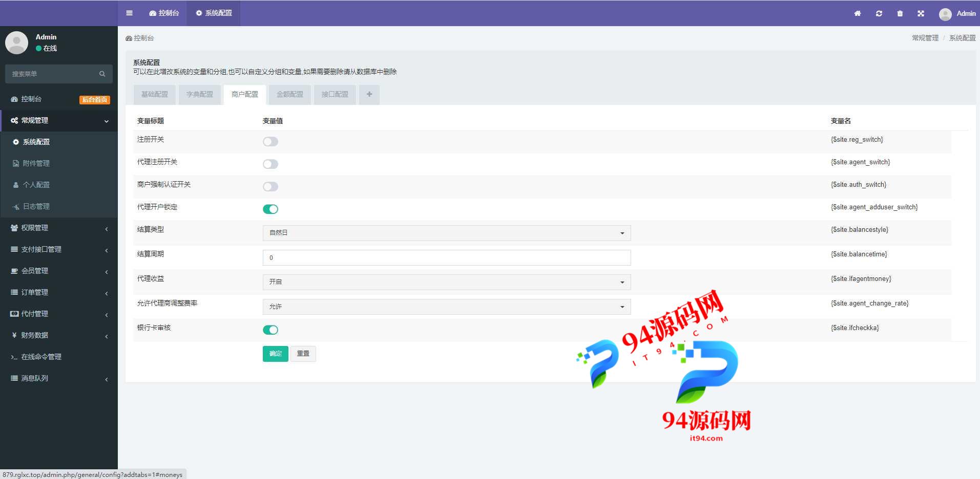This screenshot has width=980, height=479.
Task: Expand the 财务数据 chevron
Action: coord(107,336)
